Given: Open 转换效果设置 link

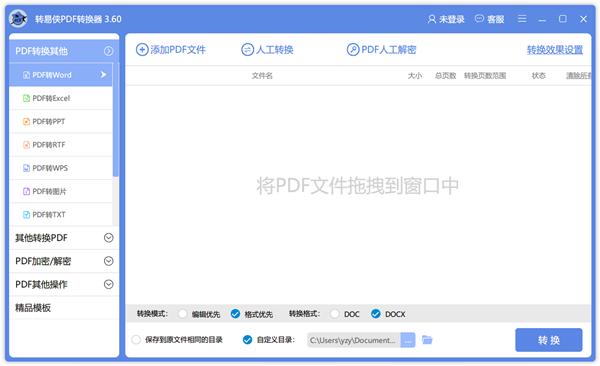Looking at the screenshot, I should coord(555,50).
